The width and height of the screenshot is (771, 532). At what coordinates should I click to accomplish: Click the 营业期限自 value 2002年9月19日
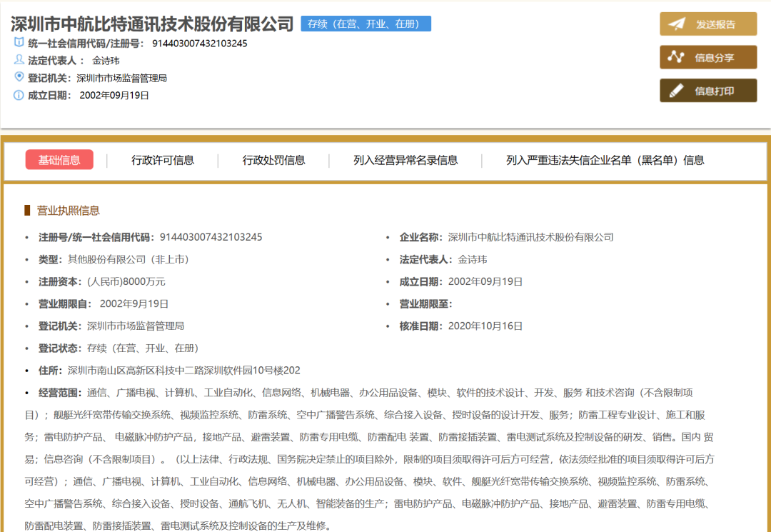tap(134, 304)
